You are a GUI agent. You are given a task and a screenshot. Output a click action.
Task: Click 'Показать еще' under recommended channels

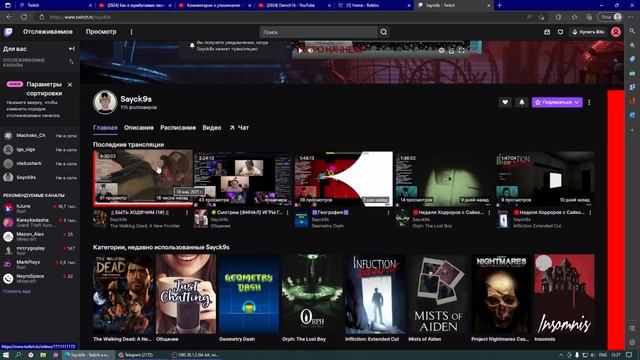click(x=17, y=291)
